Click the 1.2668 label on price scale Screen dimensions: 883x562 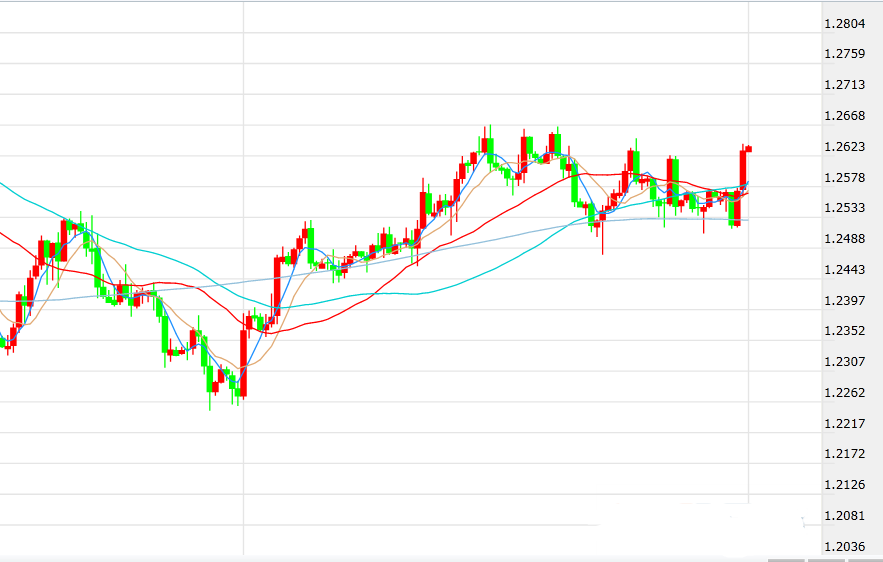(x=844, y=116)
